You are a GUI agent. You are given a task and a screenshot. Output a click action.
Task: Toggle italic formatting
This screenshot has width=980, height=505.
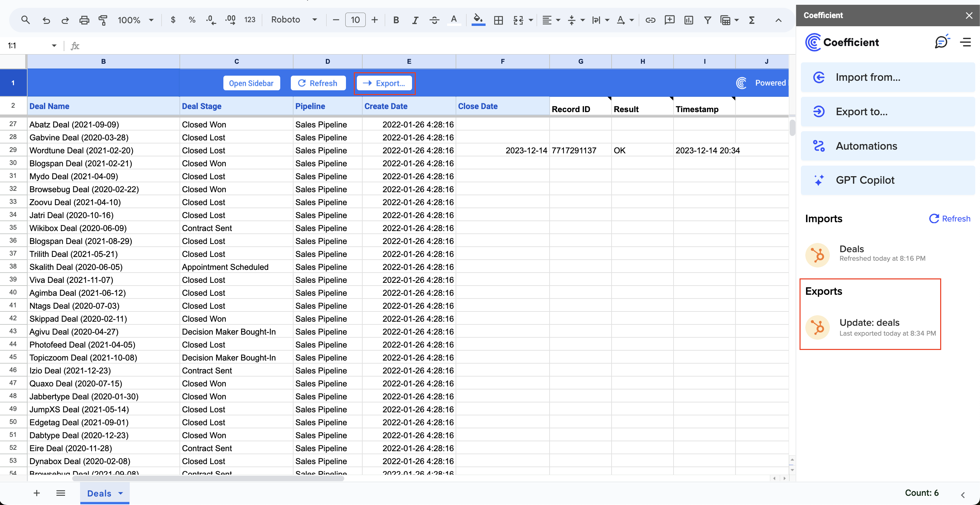pos(415,20)
